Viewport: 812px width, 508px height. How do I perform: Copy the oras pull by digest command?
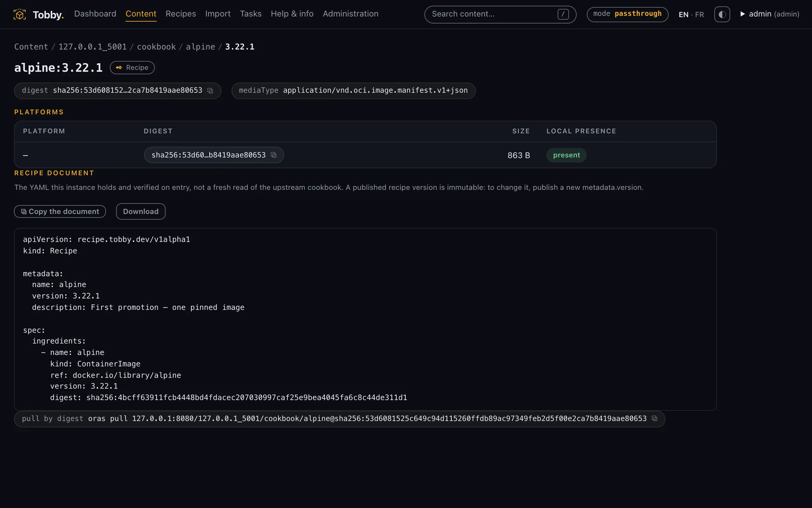(654, 419)
